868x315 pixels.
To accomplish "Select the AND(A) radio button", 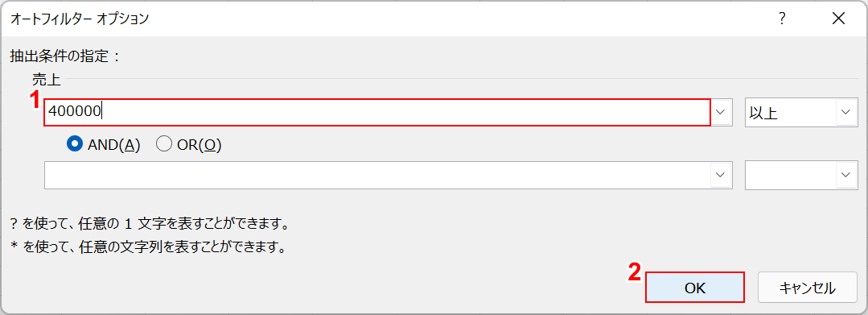I will pyautogui.click(x=104, y=145).
